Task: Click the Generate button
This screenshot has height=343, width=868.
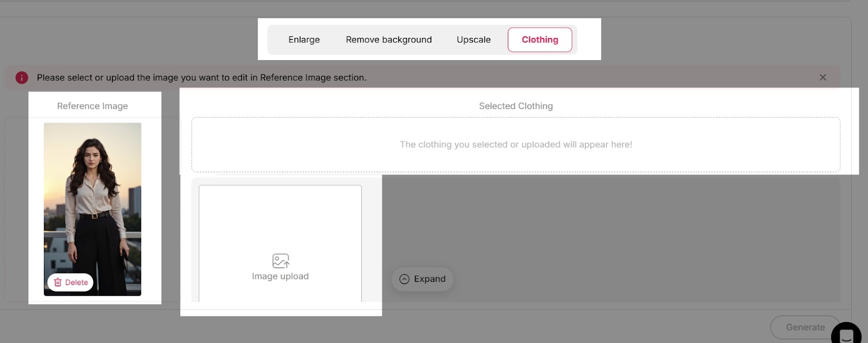Action: click(805, 327)
